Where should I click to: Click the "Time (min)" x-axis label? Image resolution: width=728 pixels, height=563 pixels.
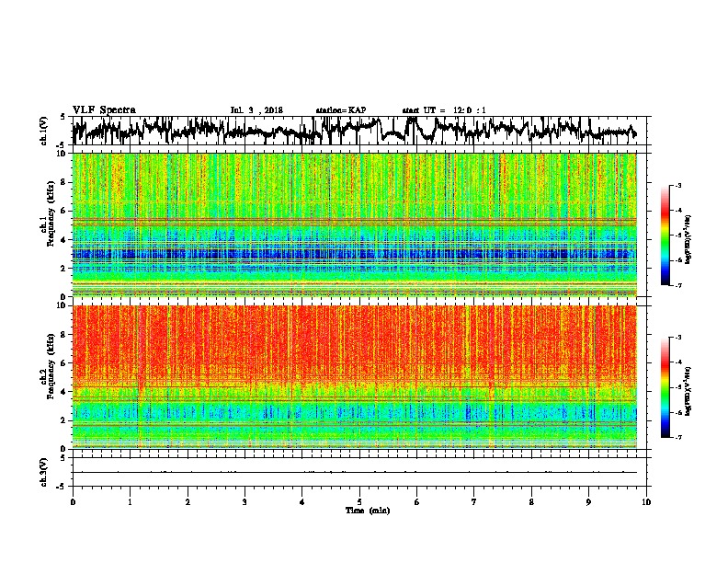point(368,511)
